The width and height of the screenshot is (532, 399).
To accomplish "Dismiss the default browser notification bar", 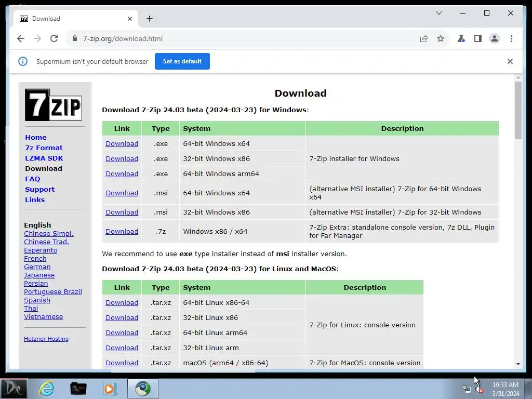I will pyautogui.click(x=510, y=61).
